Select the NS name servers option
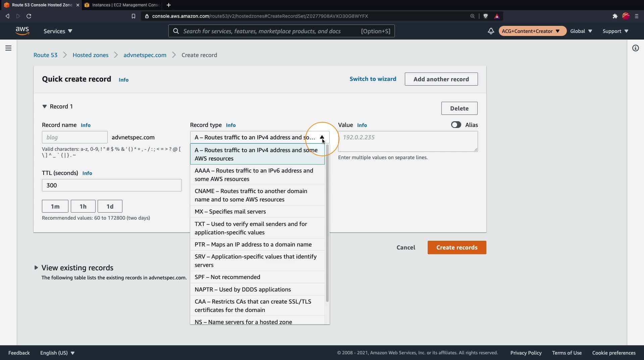Screen dimensions: 644x360 [257, 320]
